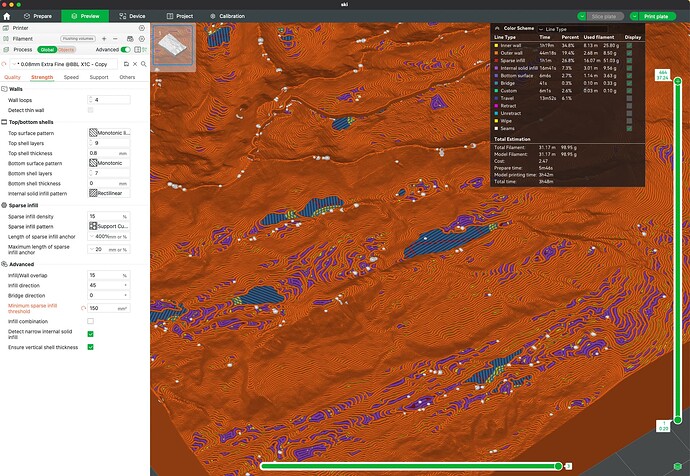Click the Home icon in top bar

pyautogui.click(x=7, y=16)
